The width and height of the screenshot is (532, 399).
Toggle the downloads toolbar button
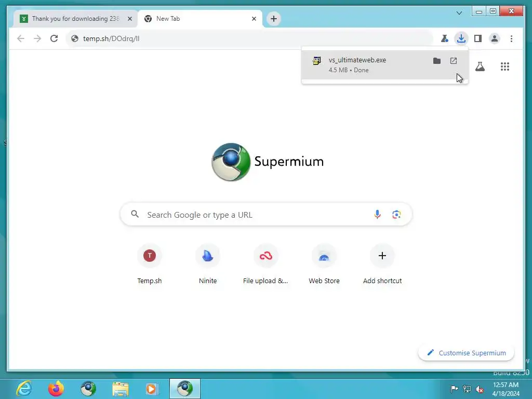point(461,38)
